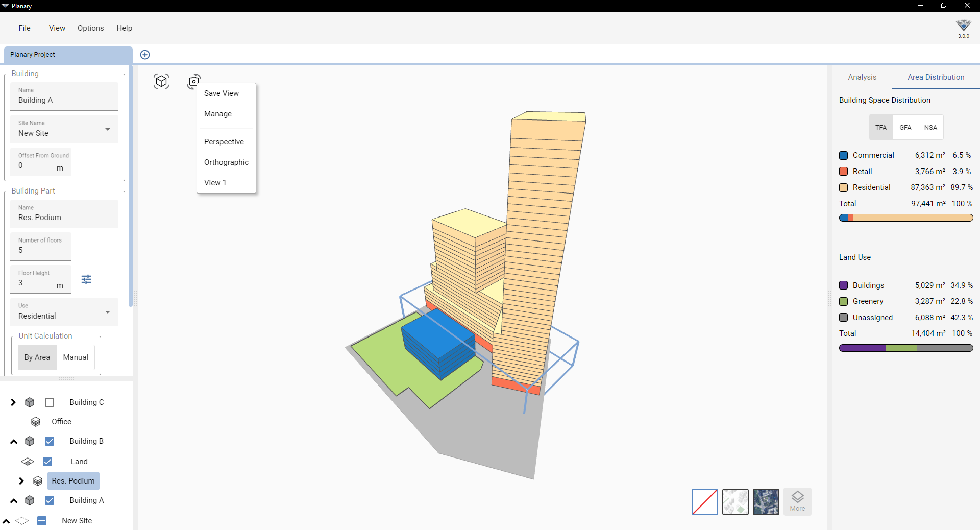Edit the Offset From Ground field

(41, 161)
